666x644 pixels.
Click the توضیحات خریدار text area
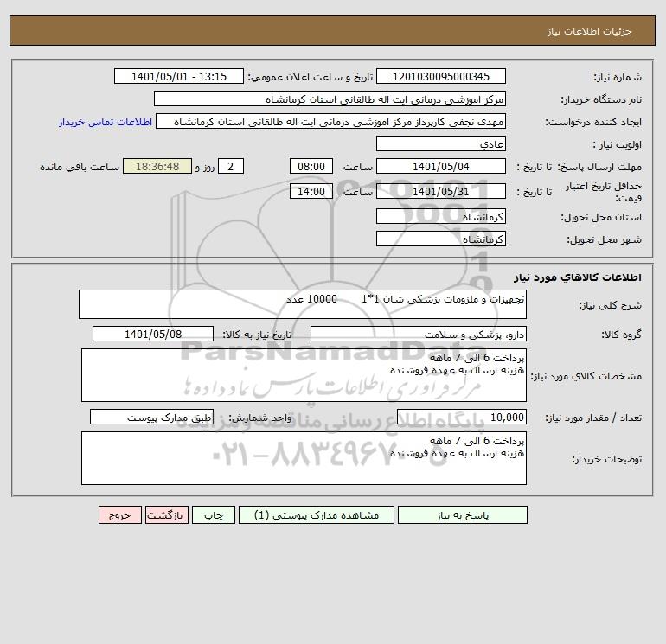click(304, 458)
